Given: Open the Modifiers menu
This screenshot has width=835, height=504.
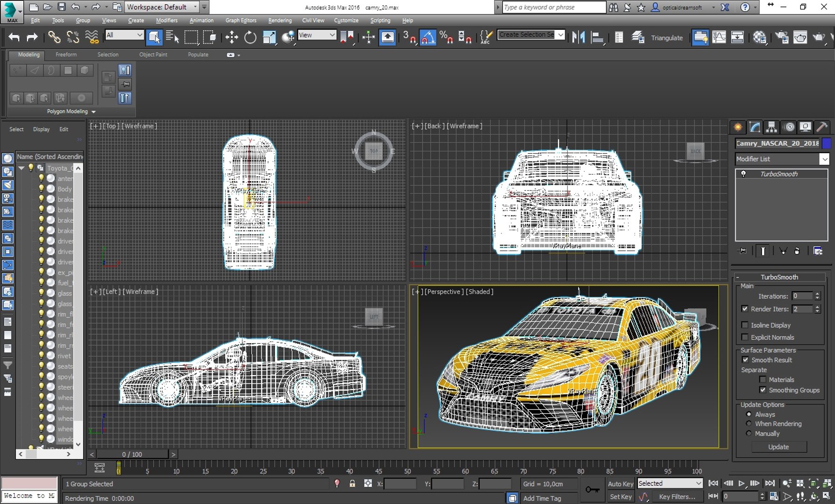Looking at the screenshot, I should [167, 21].
